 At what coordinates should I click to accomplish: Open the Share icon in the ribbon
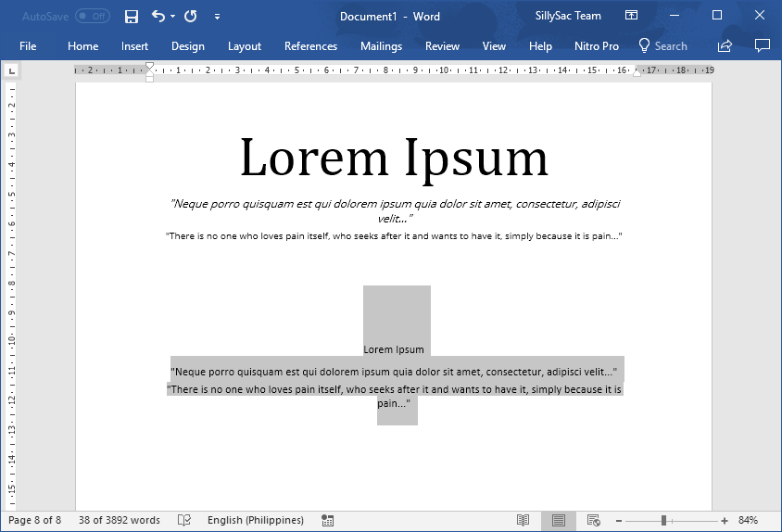click(725, 45)
